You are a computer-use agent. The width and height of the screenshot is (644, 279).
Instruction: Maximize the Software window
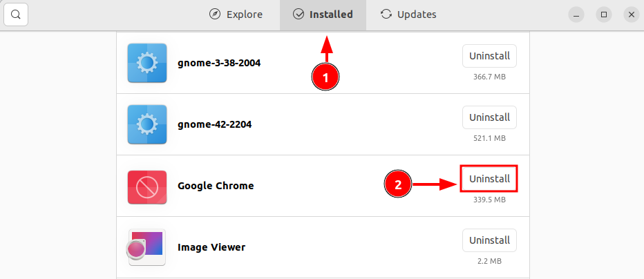click(604, 15)
